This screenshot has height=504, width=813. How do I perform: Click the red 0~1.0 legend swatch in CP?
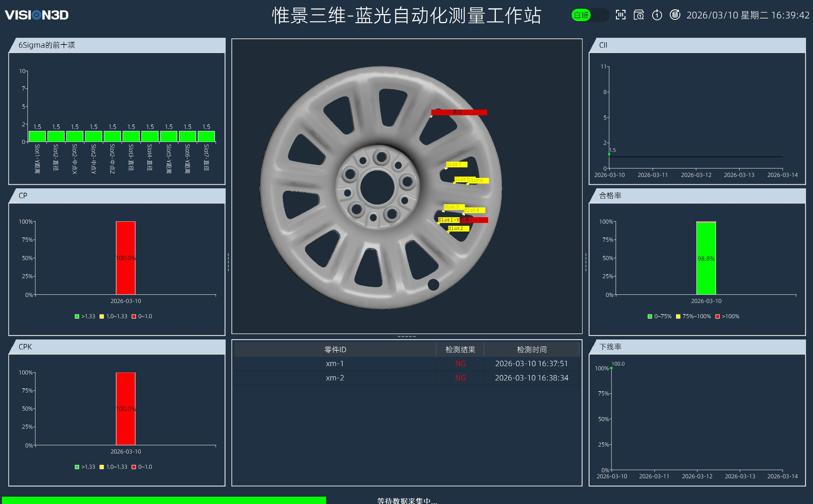pos(134,316)
